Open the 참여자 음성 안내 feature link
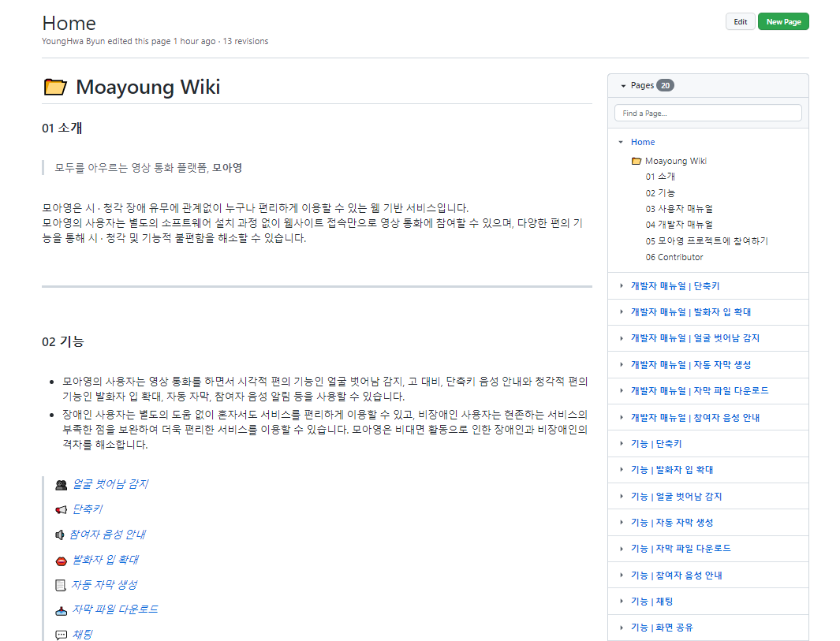 point(108,535)
